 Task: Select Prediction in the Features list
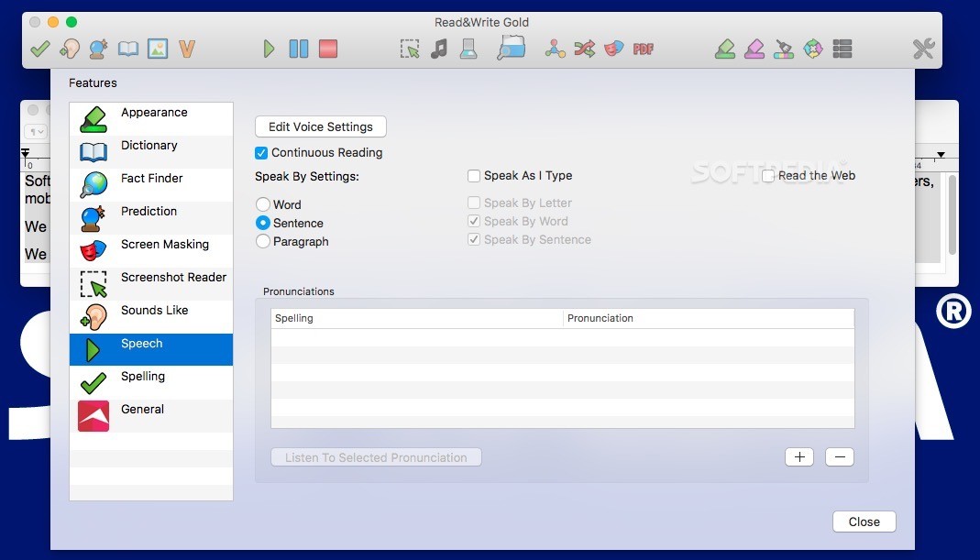tap(151, 218)
